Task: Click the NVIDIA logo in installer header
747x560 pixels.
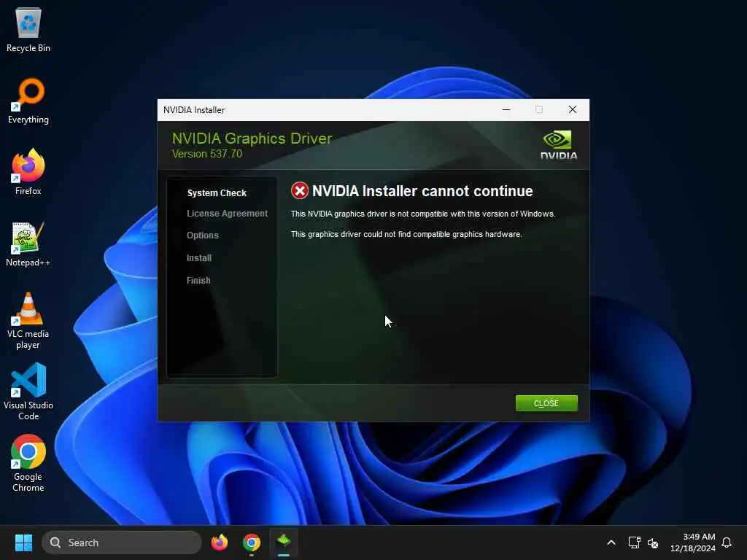Action: pos(558,145)
